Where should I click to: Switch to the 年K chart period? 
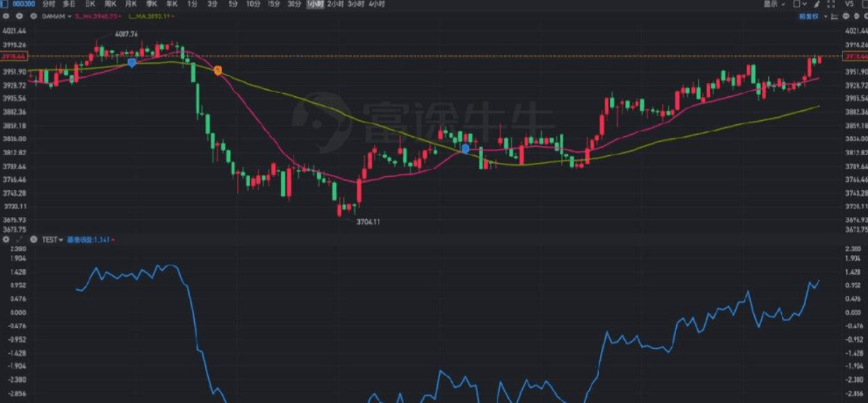pyautogui.click(x=171, y=4)
